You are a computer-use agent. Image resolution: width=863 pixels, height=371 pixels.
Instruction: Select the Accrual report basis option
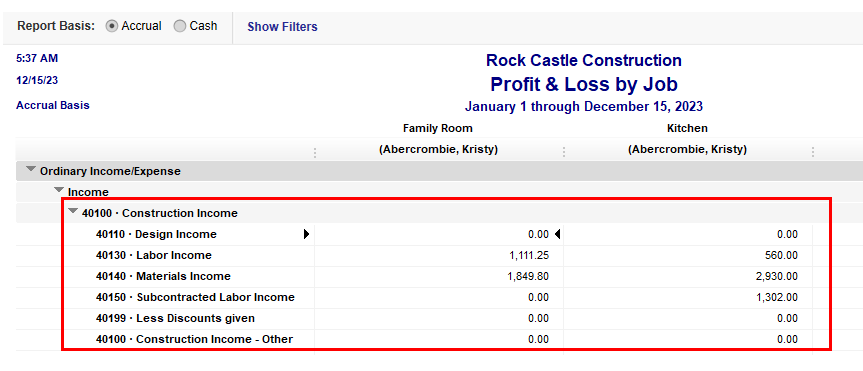112,26
